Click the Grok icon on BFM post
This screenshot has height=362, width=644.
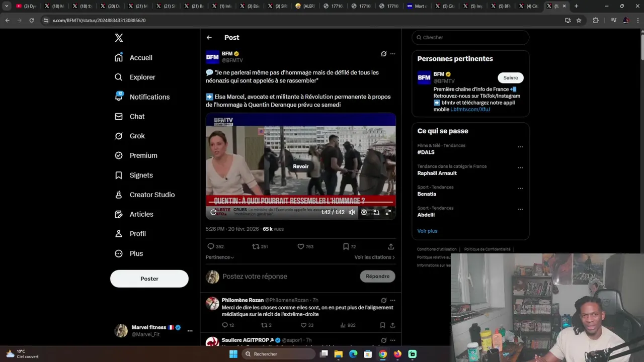384,54
